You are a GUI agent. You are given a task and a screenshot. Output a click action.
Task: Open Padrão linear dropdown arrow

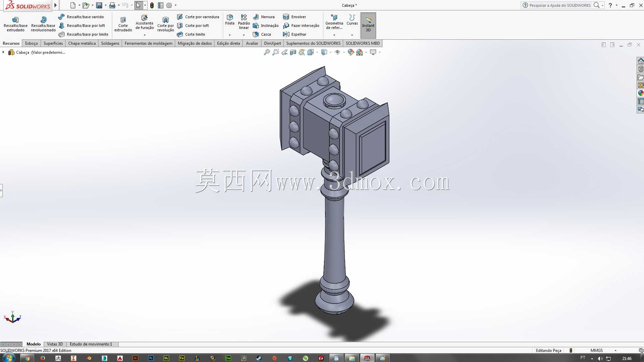coord(244,35)
